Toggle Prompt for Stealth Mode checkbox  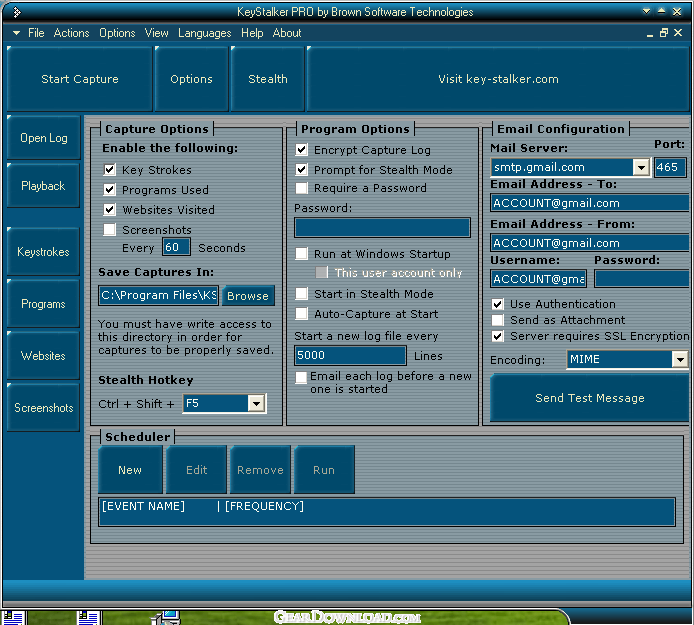(x=301, y=170)
